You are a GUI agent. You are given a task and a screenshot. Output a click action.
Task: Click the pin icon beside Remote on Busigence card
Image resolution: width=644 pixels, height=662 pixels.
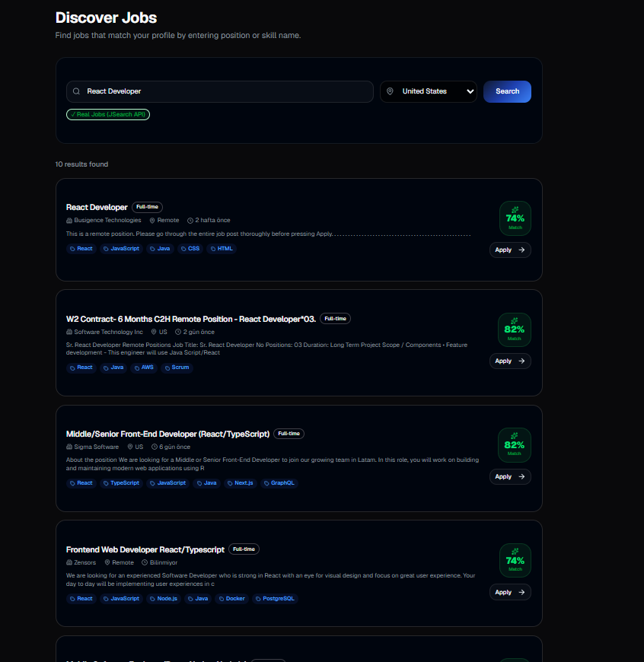coord(152,221)
